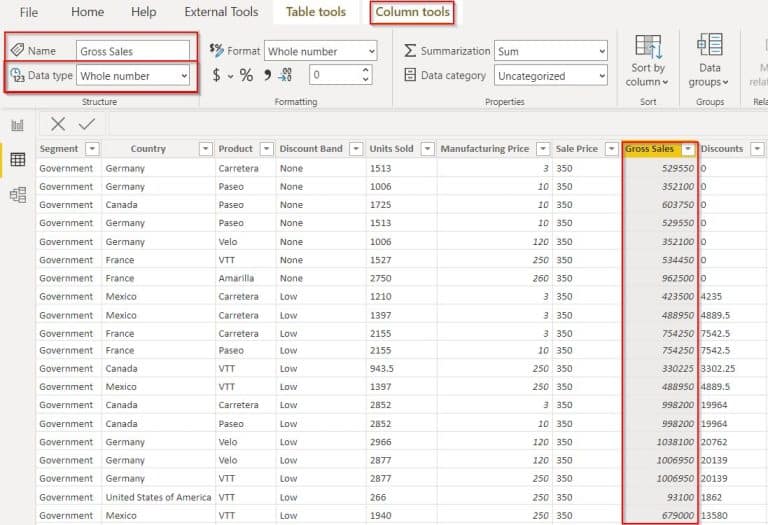Decrease decimal places with down stepper
The width and height of the screenshot is (768, 525).
coord(365,79)
